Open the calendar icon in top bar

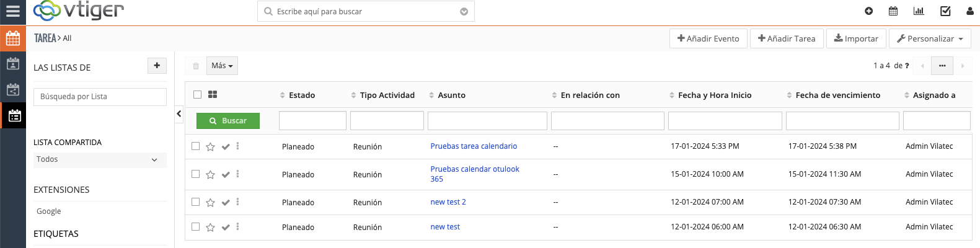coord(893,11)
